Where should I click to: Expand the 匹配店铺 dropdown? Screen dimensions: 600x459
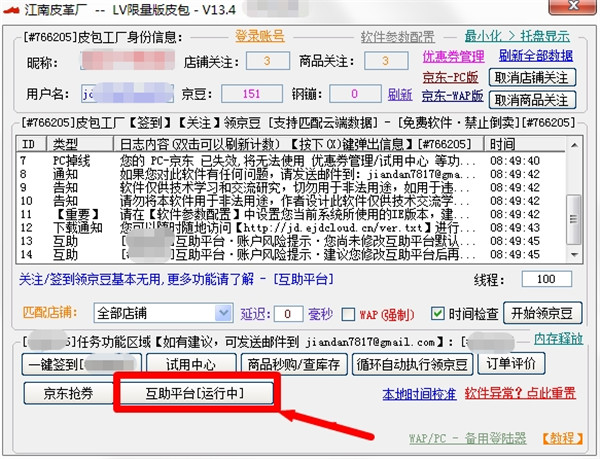[x=224, y=313]
